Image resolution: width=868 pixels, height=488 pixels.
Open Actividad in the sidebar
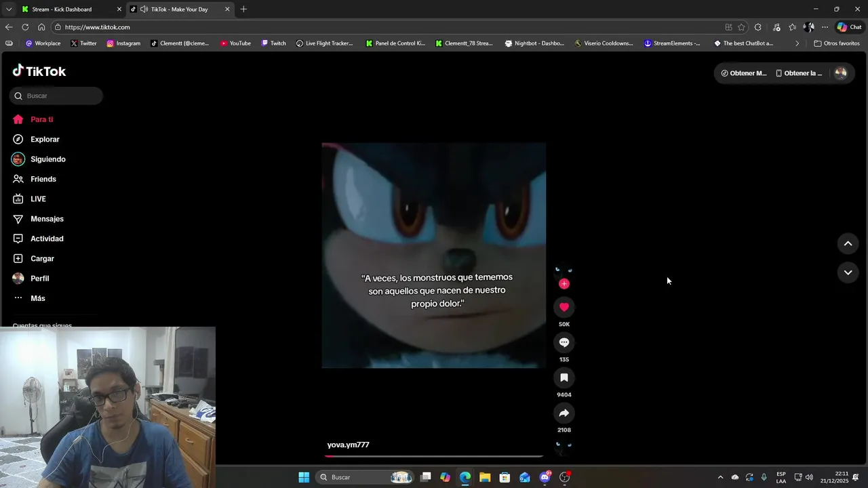(47, 239)
